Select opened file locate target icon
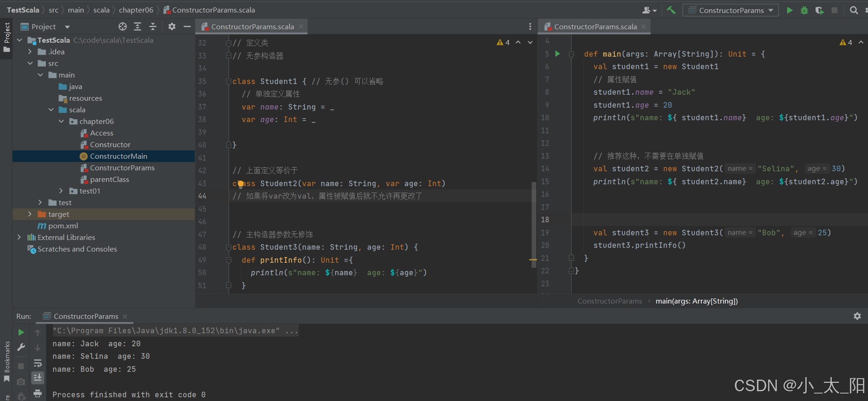The image size is (868, 401). pos(123,26)
